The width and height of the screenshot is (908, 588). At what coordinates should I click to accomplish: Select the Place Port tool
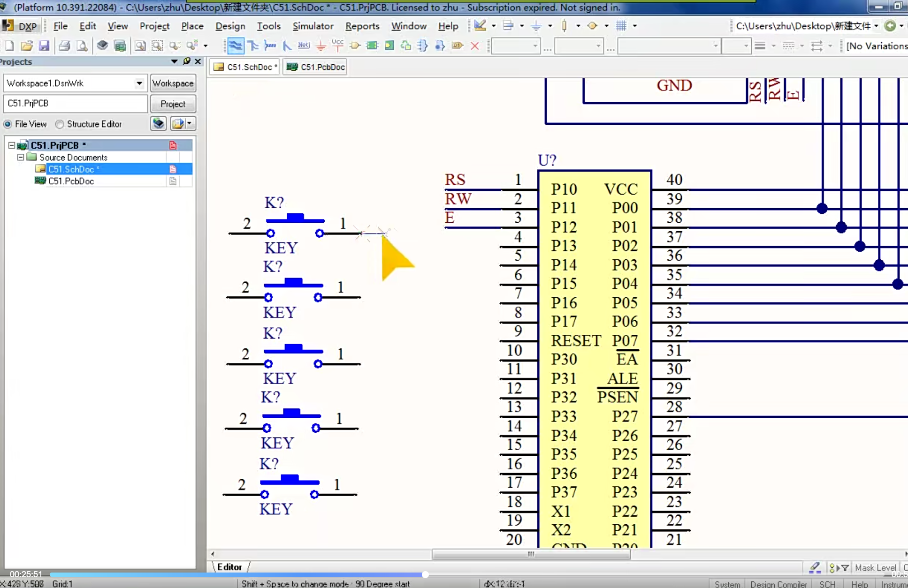[x=457, y=45]
